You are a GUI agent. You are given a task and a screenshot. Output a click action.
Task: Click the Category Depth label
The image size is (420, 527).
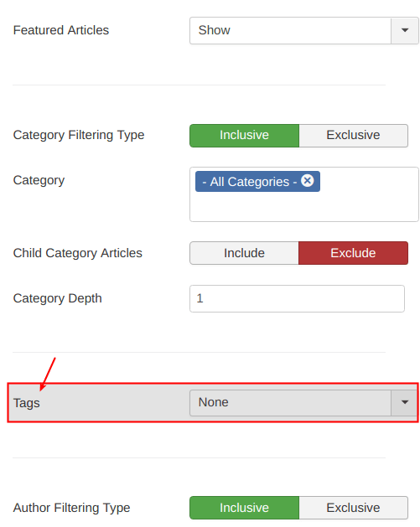point(58,298)
